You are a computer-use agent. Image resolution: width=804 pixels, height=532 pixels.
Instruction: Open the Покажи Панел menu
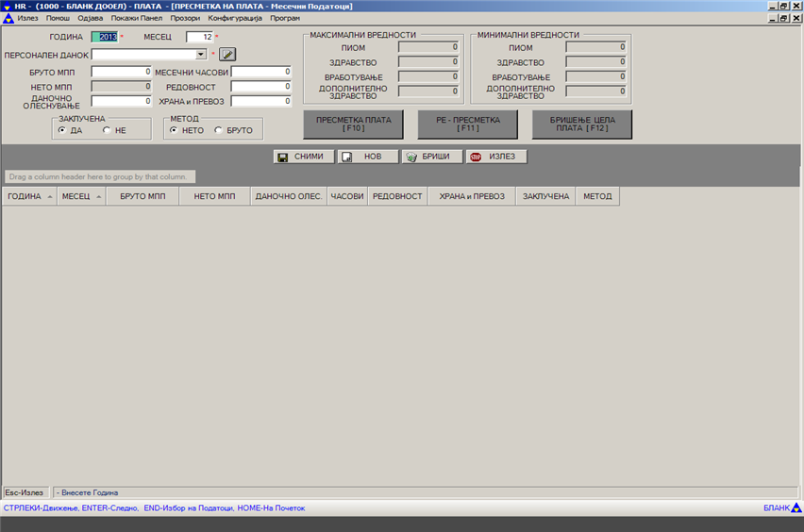tap(136, 18)
